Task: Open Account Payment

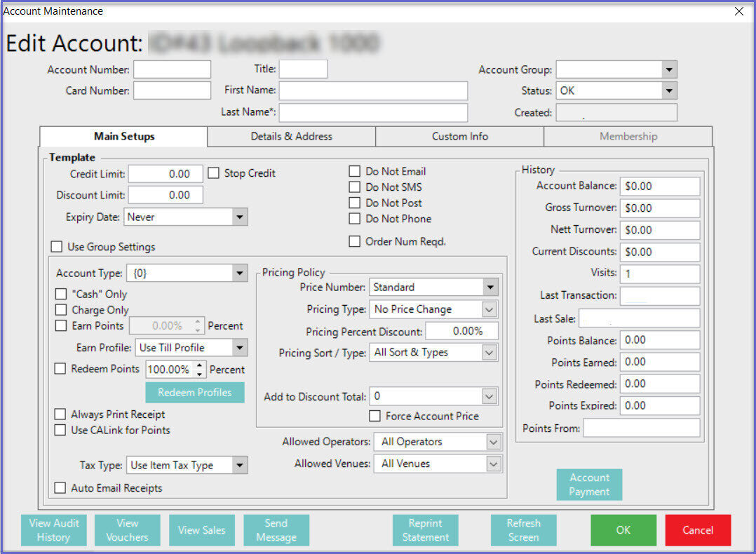Action: [589, 485]
